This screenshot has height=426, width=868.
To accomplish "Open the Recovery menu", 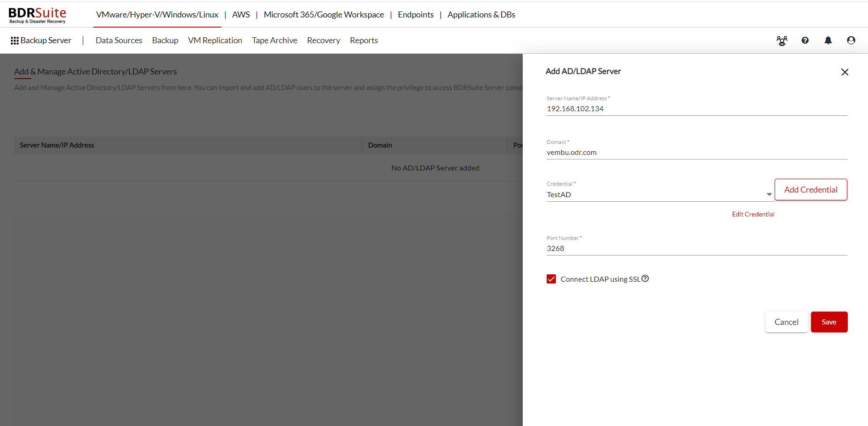I will tap(324, 40).
